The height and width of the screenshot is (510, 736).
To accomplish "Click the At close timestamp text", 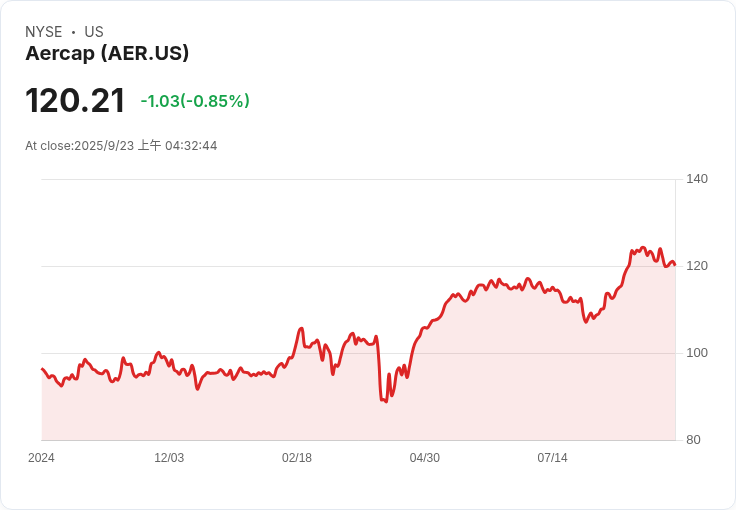I will point(121,146).
